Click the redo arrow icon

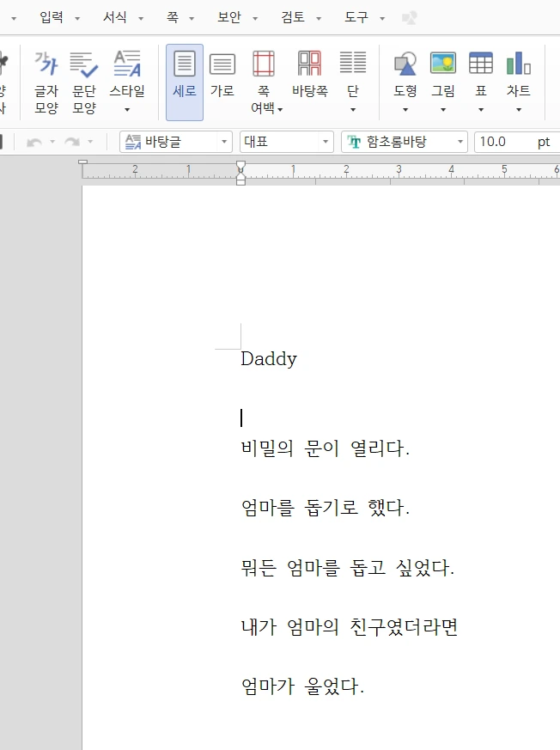point(72,142)
